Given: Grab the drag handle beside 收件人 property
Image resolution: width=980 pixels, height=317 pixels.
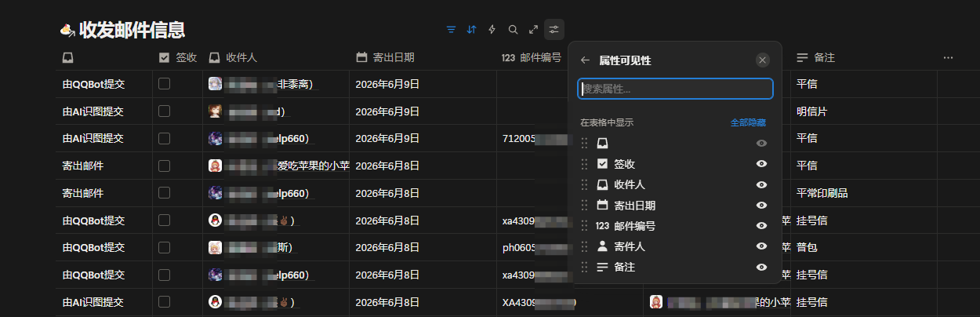Looking at the screenshot, I should click(584, 184).
